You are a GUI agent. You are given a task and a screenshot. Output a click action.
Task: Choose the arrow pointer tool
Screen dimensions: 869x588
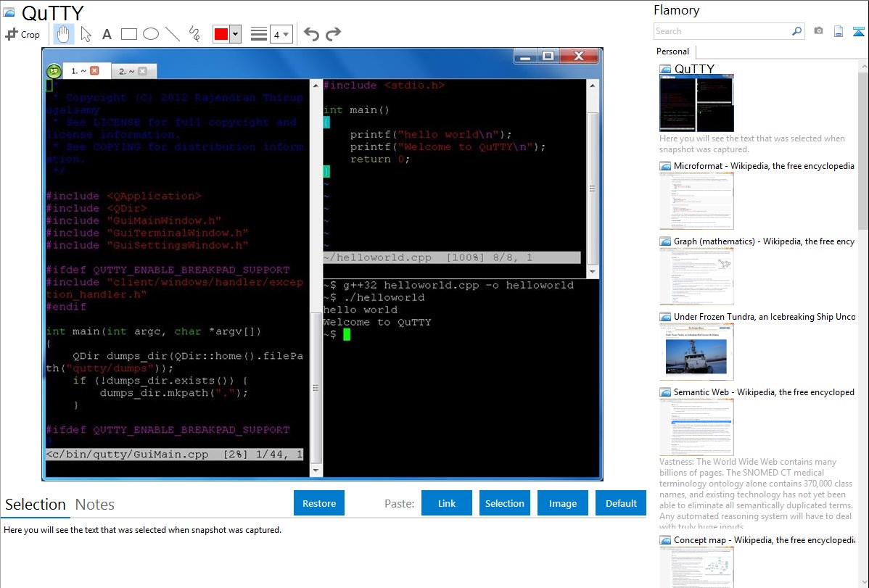coord(86,34)
